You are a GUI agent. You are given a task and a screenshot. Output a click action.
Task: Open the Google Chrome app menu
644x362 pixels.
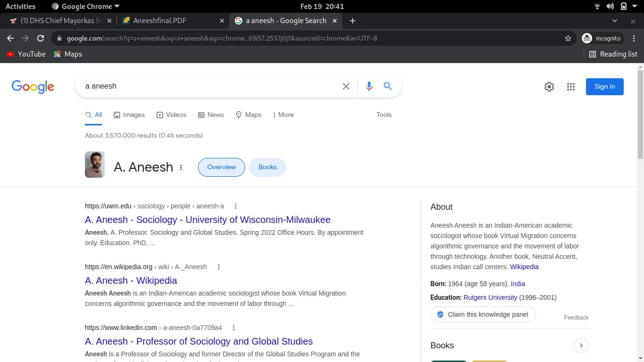(85, 7)
